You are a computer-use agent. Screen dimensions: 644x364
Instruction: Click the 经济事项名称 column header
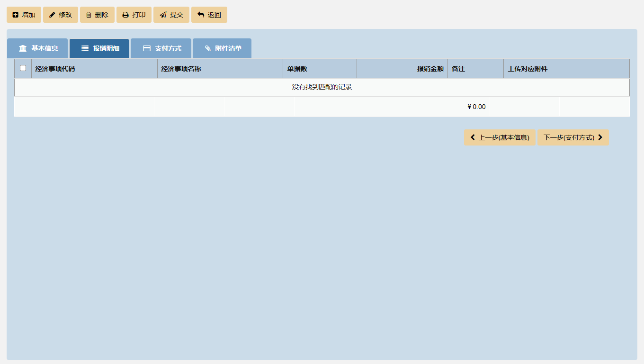pyautogui.click(x=220, y=69)
